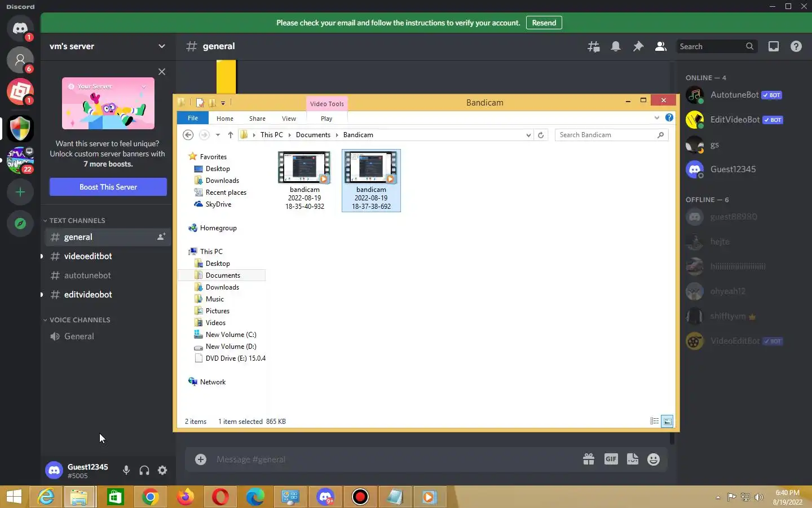
Task: Open the videoeditbot text channel
Action: pyautogui.click(x=107, y=256)
